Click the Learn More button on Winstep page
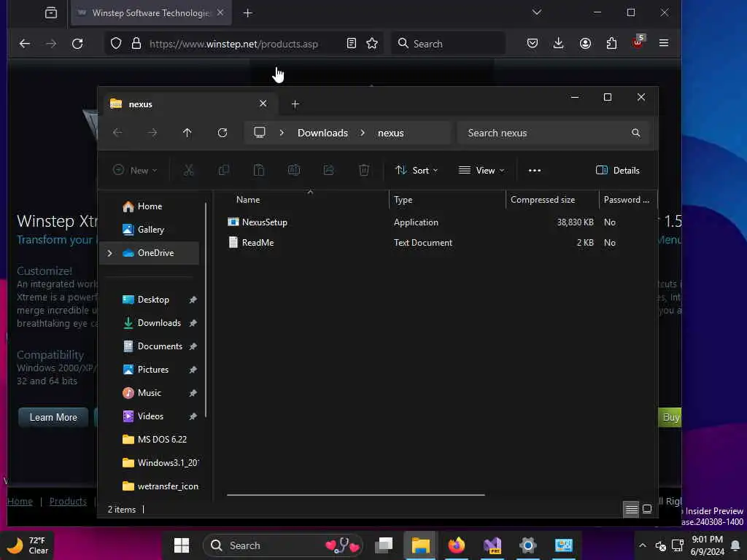This screenshot has width=747, height=560. (53, 417)
